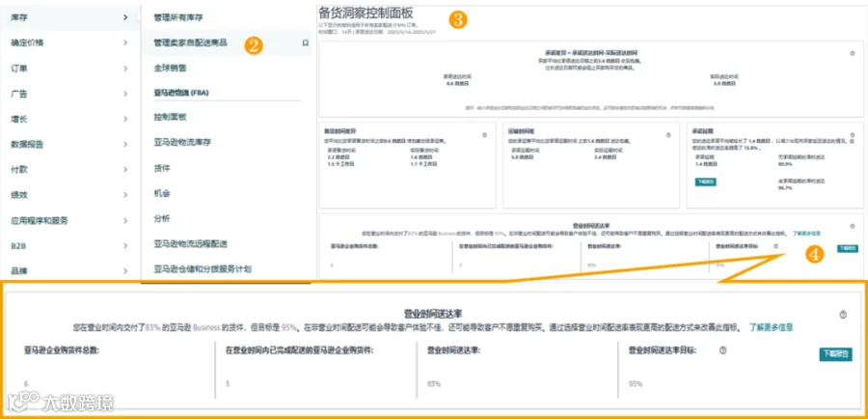Open help icon on the 运输时间差 card
The height and width of the screenshot is (419, 868).
click(x=668, y=135)
